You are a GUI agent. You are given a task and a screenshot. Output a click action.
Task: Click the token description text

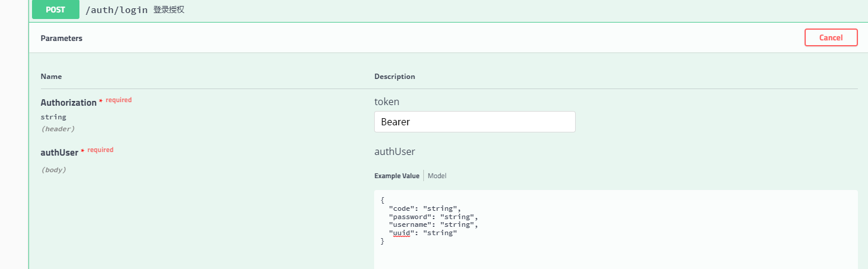(x=387, y=102)
